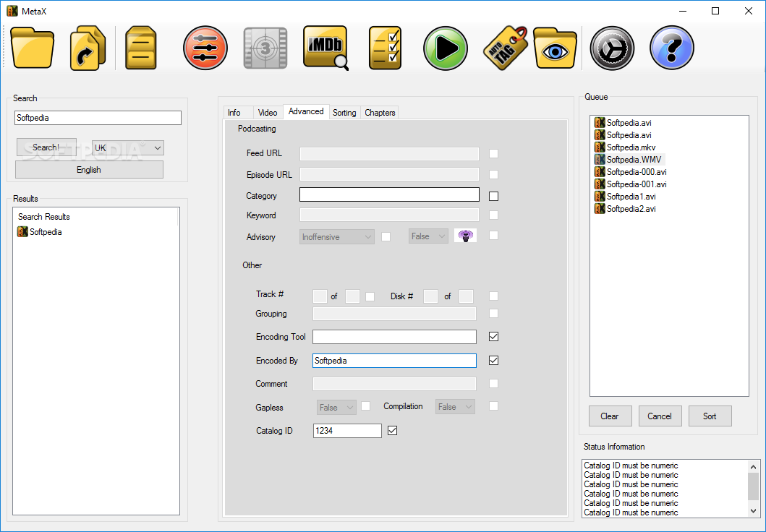This screenshot has width=766, height=532.
Task: Click the MetaX icon in title bar
Action: point(12,11)
